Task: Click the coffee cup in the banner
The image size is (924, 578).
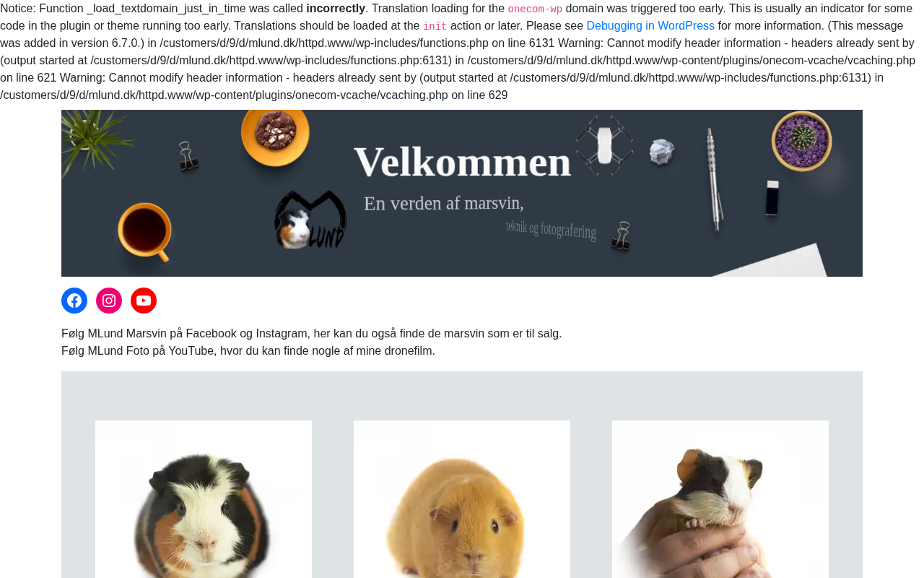Action: click(x=146, y=230)
